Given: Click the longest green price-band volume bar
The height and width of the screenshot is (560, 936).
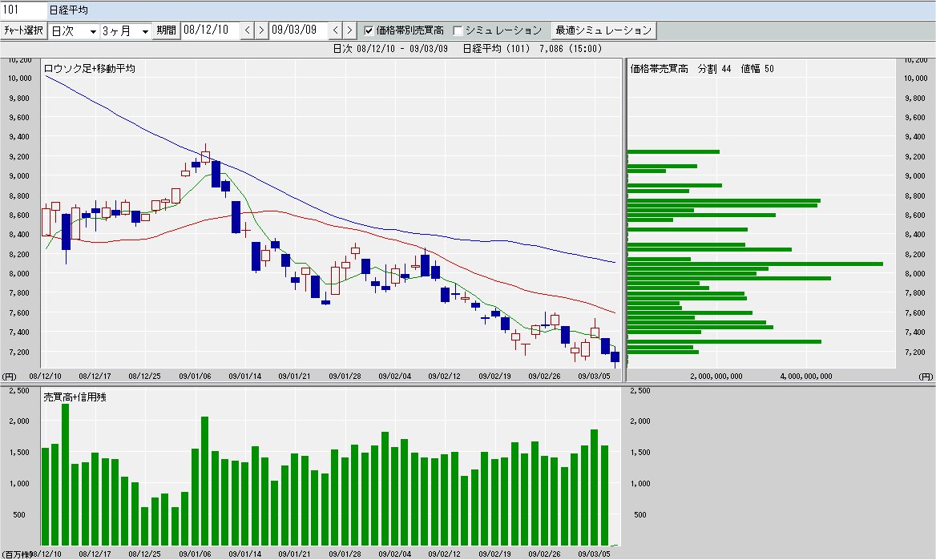Looking at the screenshot, I should [x=753, y=264].
